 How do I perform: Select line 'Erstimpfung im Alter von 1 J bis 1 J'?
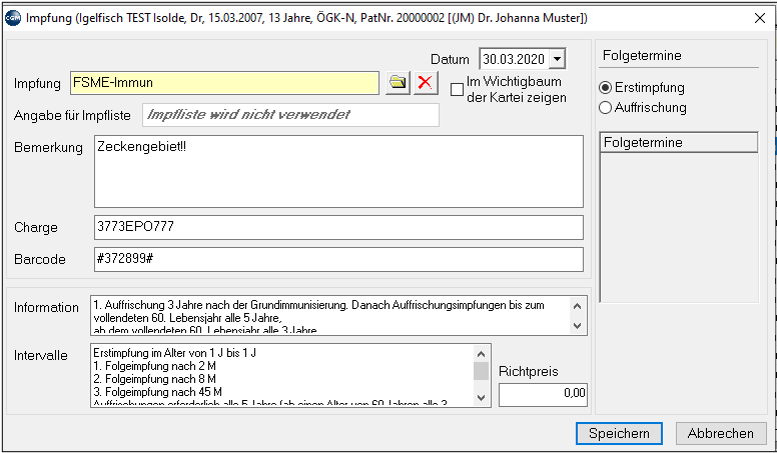click(x=174, y=354)
